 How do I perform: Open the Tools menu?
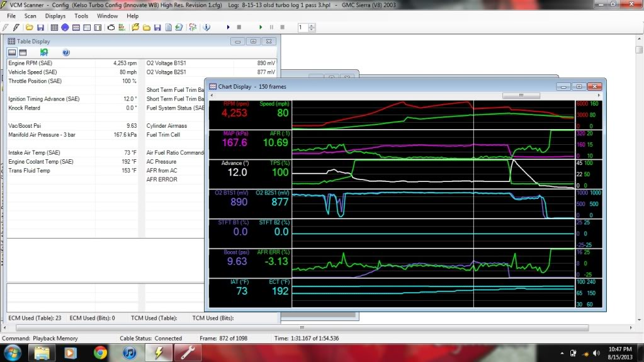[x=81, y=16]
